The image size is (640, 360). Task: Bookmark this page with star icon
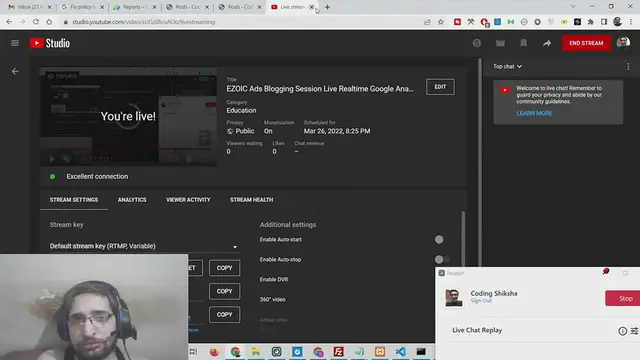(441, 22)
